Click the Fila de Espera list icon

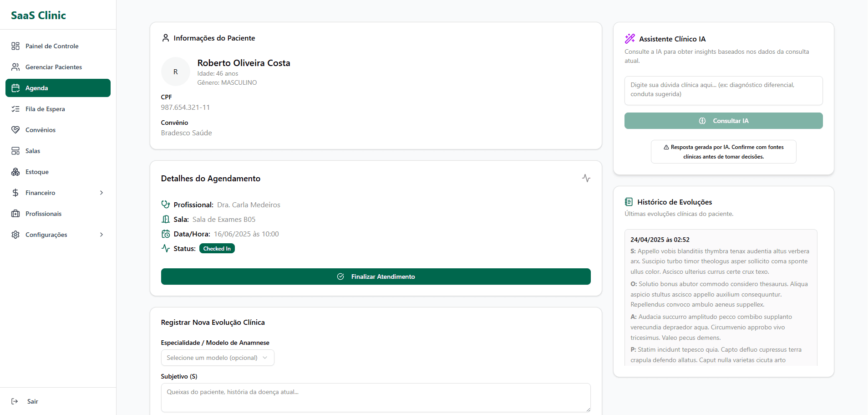pos(15,109)
